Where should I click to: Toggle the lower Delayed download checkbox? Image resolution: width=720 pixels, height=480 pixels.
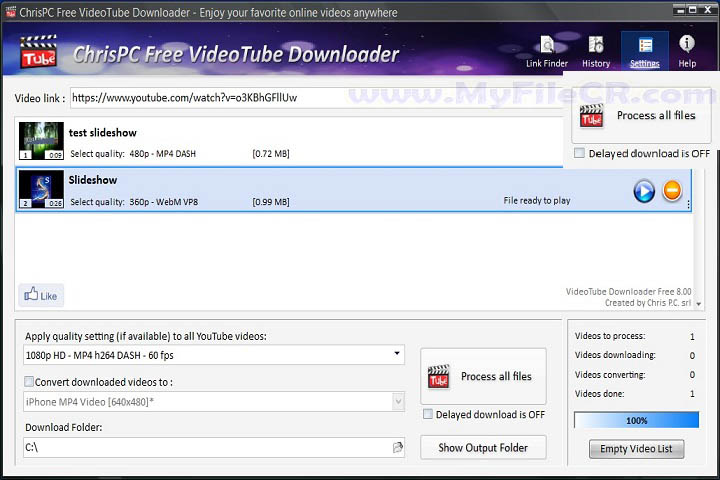tap(428, 414)
